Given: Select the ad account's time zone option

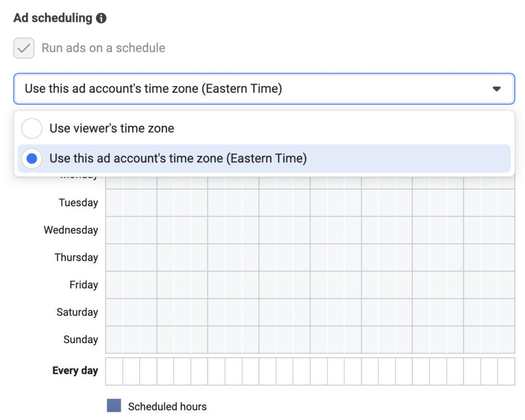Looking at the screenshot, I should coord(31,158).
